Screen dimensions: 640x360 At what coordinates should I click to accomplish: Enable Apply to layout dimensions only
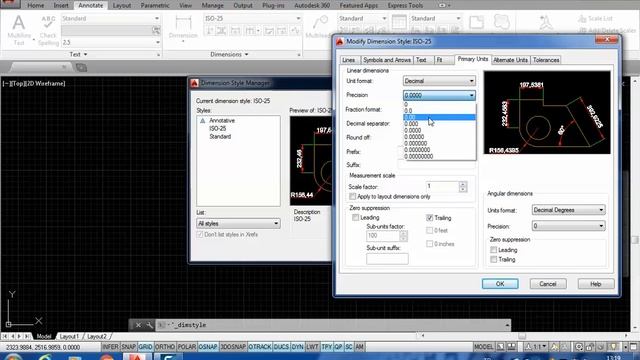click(x=353, y=197)
